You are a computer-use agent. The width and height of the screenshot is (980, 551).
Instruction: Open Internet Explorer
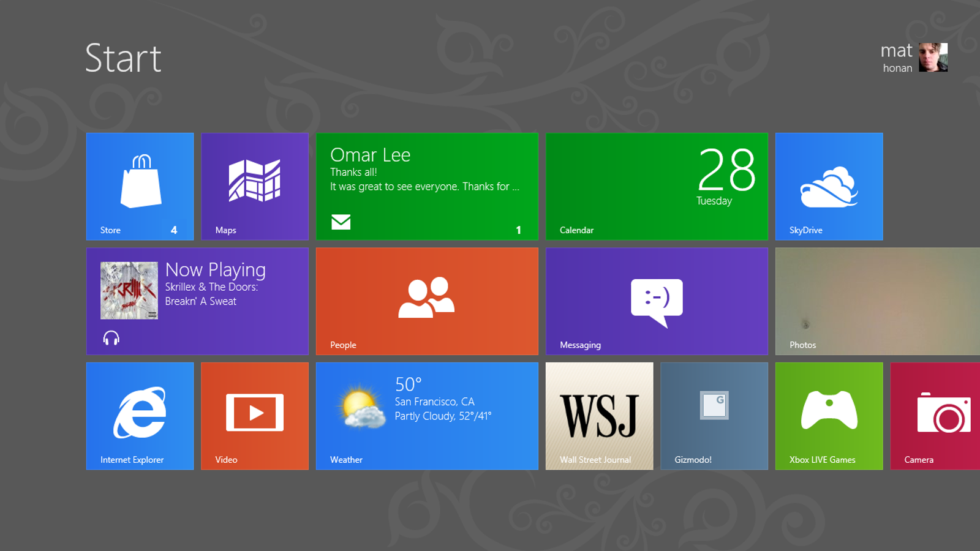click(x=140, y=416)
